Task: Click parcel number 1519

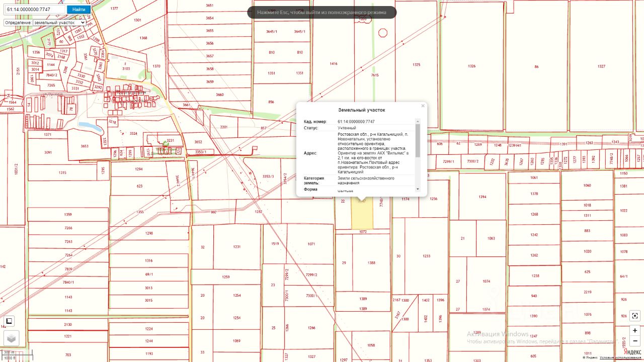Action: click(x=275, y=244)
